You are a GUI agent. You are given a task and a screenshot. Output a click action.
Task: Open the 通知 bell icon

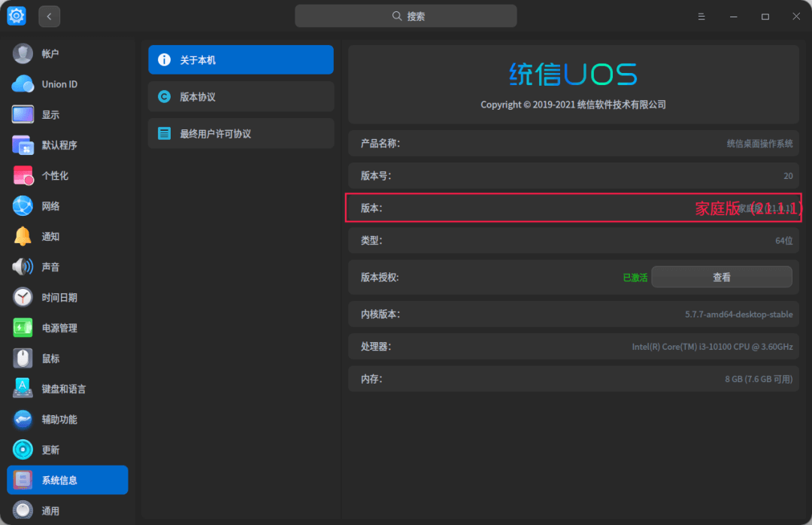[23, 236]
